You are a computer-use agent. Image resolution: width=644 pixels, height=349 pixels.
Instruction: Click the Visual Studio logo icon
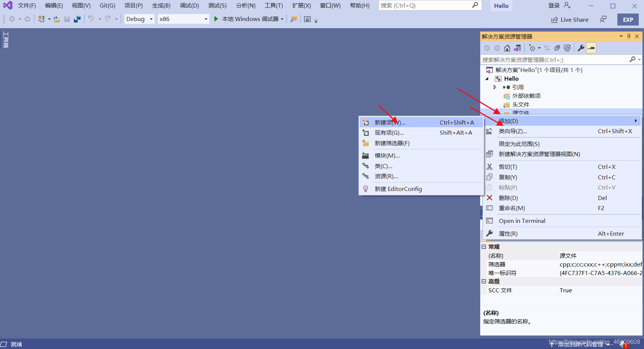pos(7,5)
